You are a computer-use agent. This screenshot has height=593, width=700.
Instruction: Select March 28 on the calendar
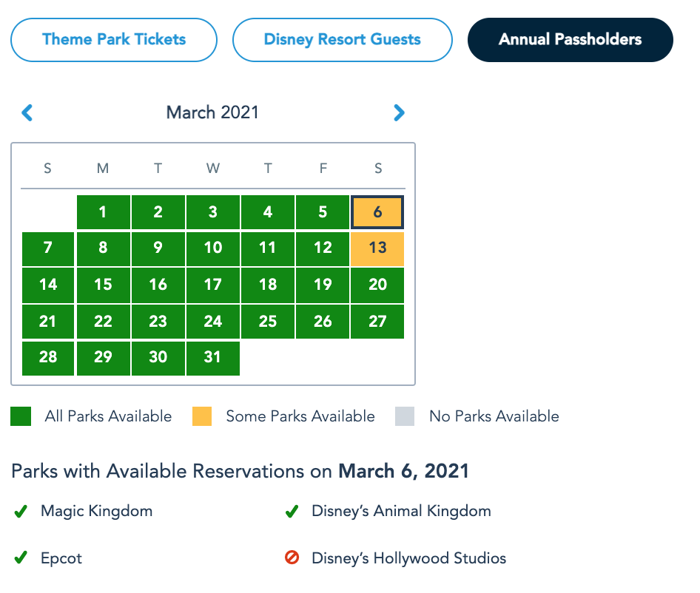point(48,357)
